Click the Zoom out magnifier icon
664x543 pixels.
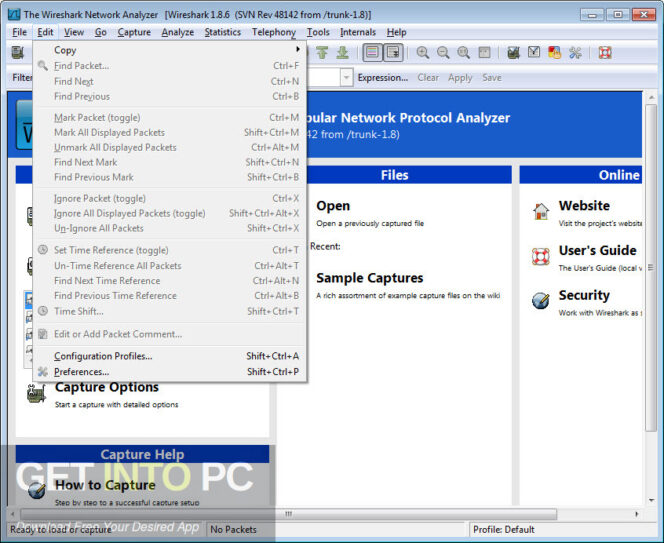click(x=443, y=53)
